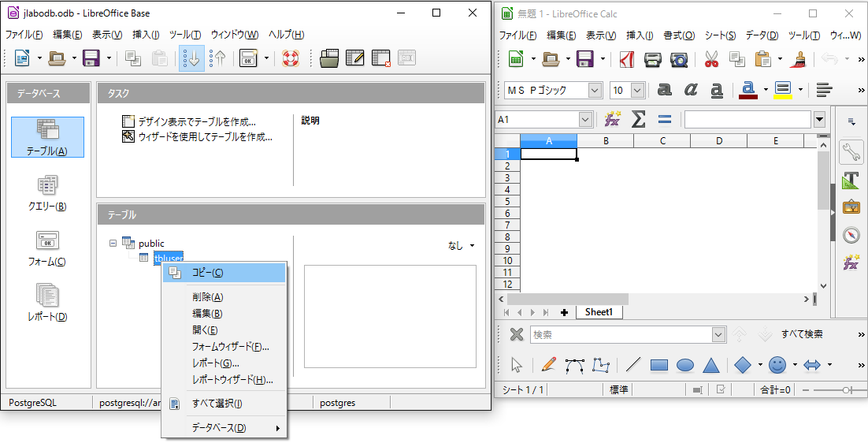This screenshot has width=868, height=443.
Task: Open the font name dropdown in Calc
Action: (x=595, y=90)
